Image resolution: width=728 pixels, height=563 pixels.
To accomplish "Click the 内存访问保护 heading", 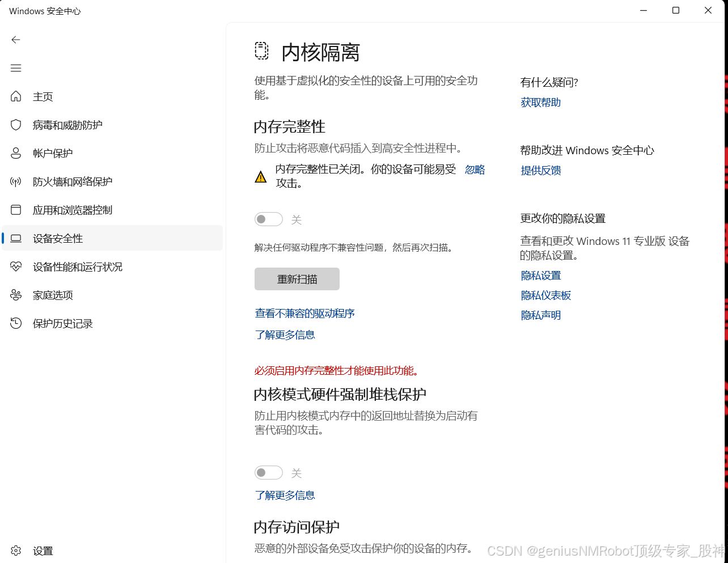I will click(x=297, y=527).
